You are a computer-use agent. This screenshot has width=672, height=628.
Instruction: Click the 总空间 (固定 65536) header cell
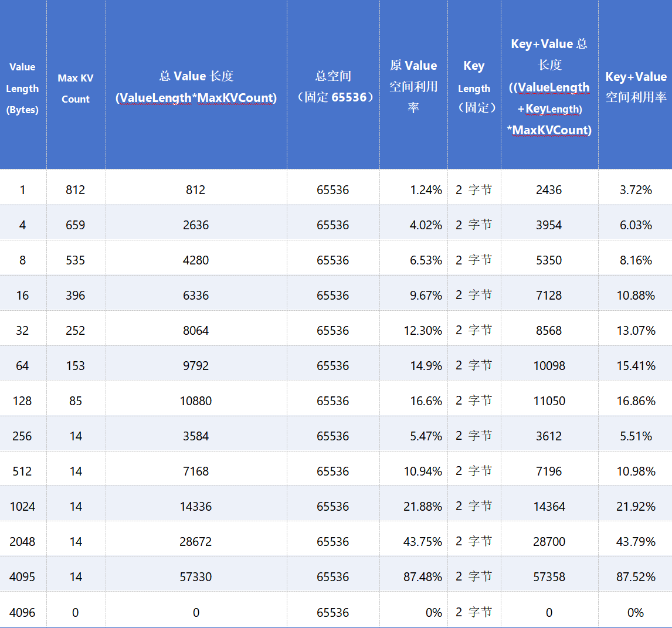333,84
